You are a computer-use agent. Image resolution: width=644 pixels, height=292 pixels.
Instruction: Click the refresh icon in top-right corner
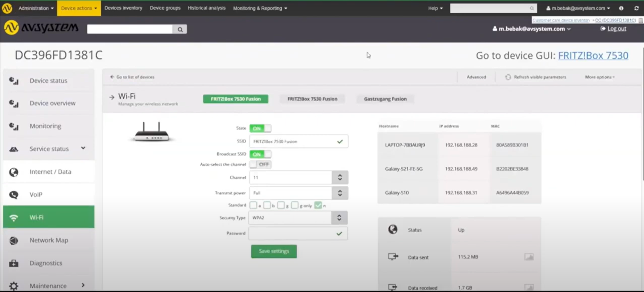[636, 8]
